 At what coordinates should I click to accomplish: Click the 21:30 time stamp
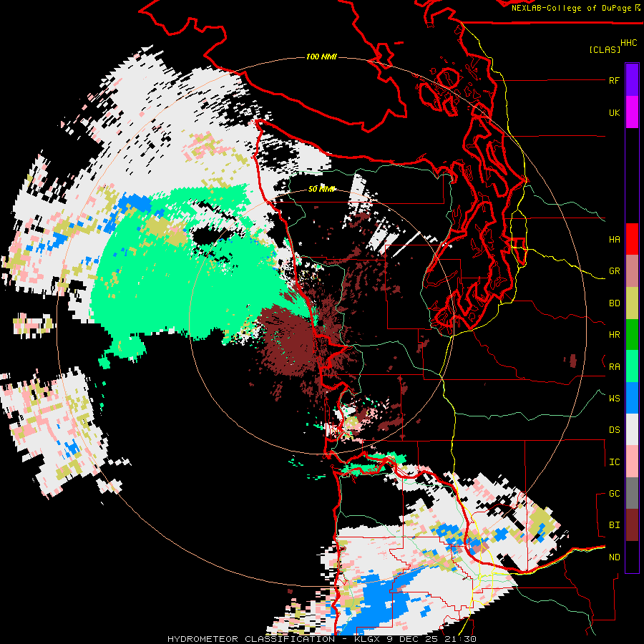coord(462,639)
